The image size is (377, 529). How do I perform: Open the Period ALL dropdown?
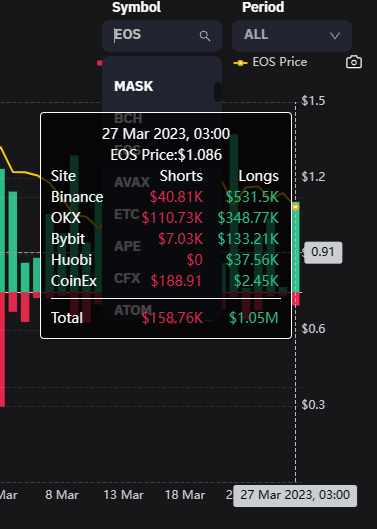tap(292, 35)
